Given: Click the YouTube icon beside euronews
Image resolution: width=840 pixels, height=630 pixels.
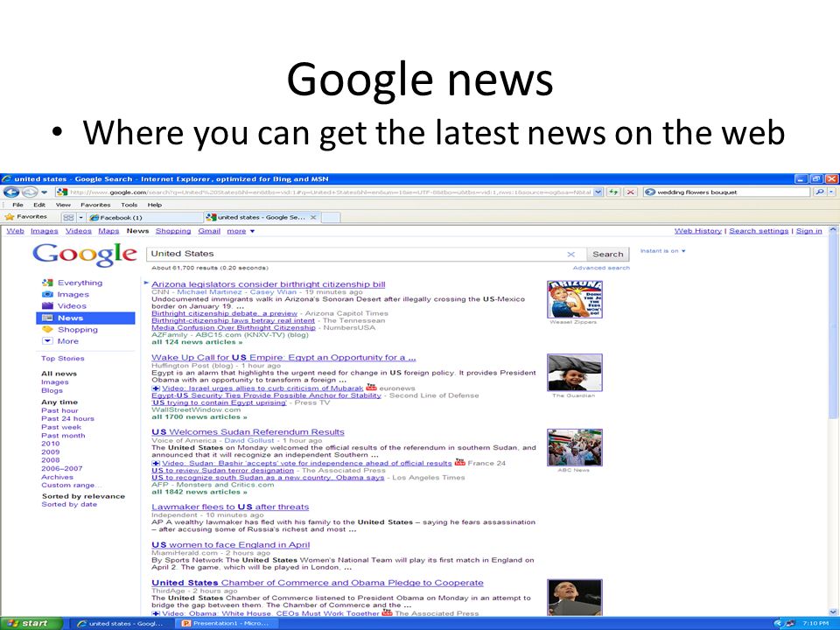Looking at the screenshot, I should tap(371, 388).
